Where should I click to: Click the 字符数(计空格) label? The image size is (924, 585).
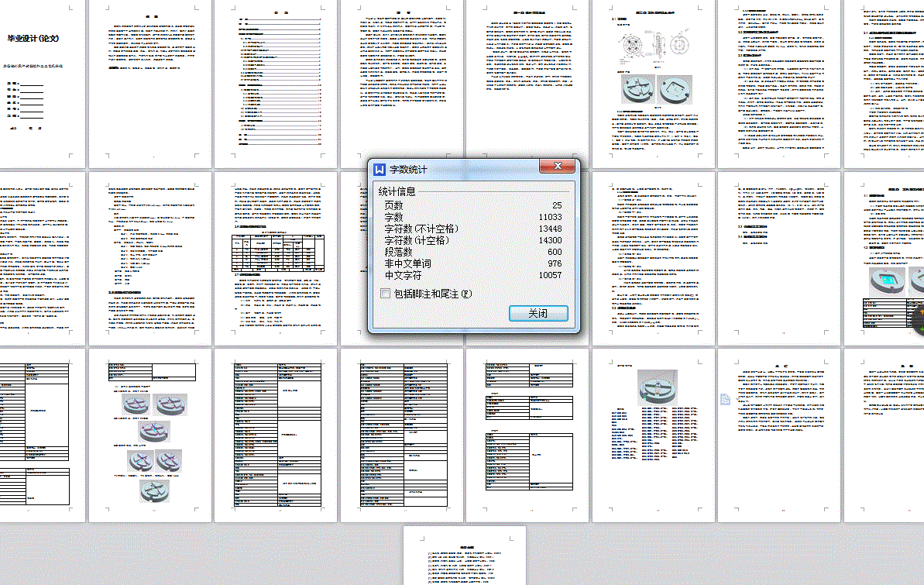tap(417, 241)
